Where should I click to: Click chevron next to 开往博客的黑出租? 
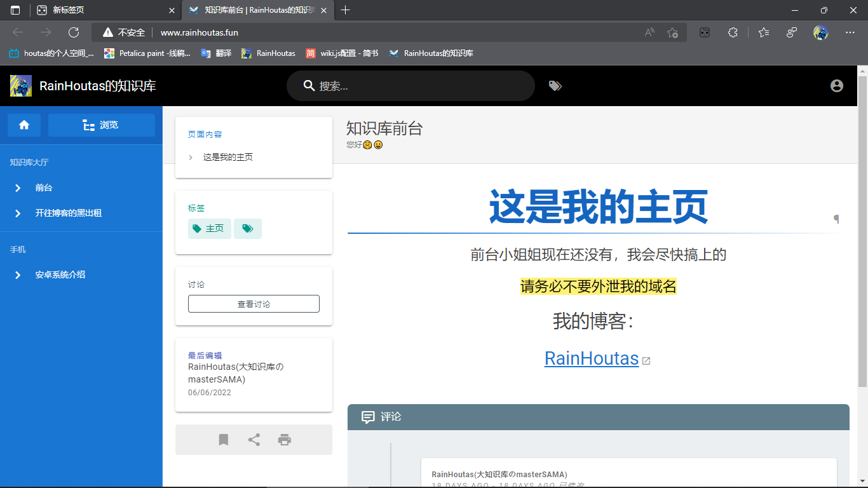(x=18, y=213)
